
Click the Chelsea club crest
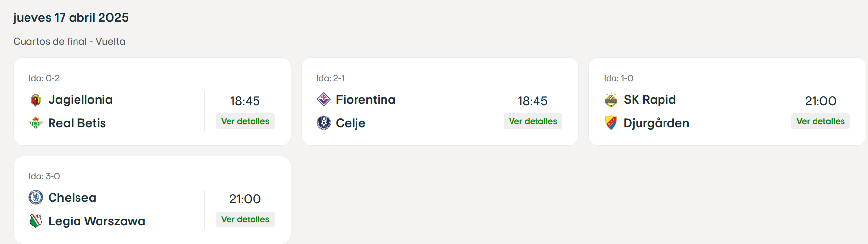coord(36,197)
